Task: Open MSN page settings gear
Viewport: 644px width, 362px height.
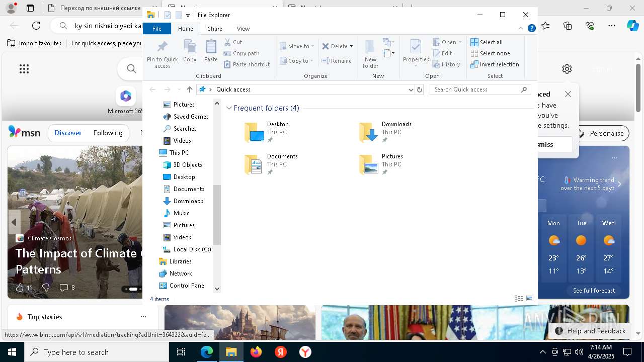Action: [x=567, y=69]
